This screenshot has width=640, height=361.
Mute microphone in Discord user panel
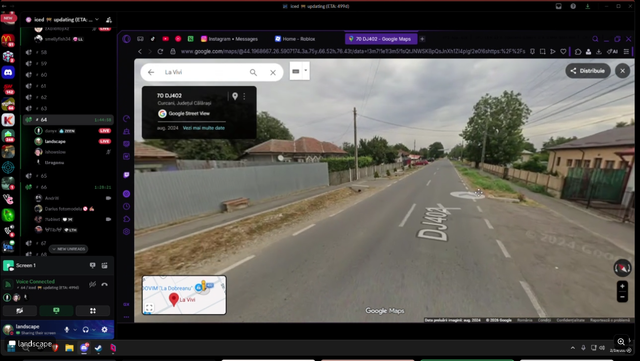pos(67,330)
